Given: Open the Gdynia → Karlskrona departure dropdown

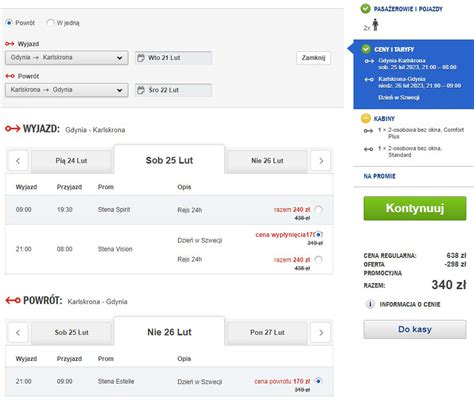Looking at the screenshot, I should [67, 58].
